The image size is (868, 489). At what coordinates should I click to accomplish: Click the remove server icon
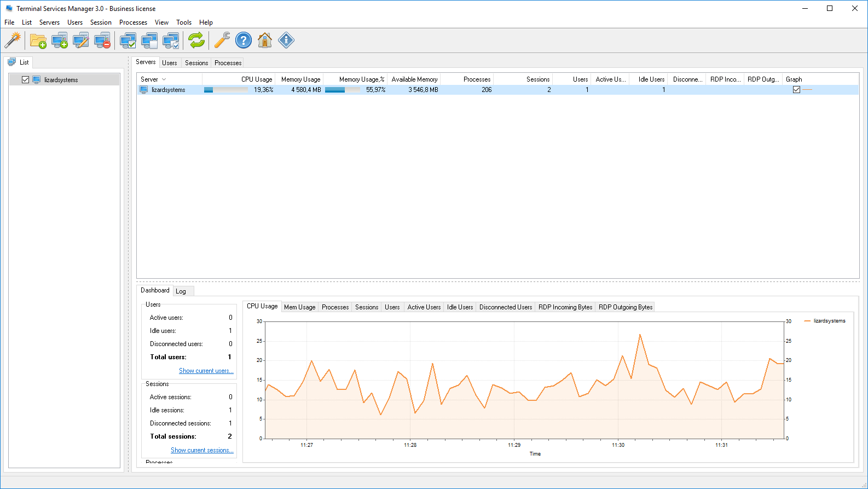click(102, 40)
